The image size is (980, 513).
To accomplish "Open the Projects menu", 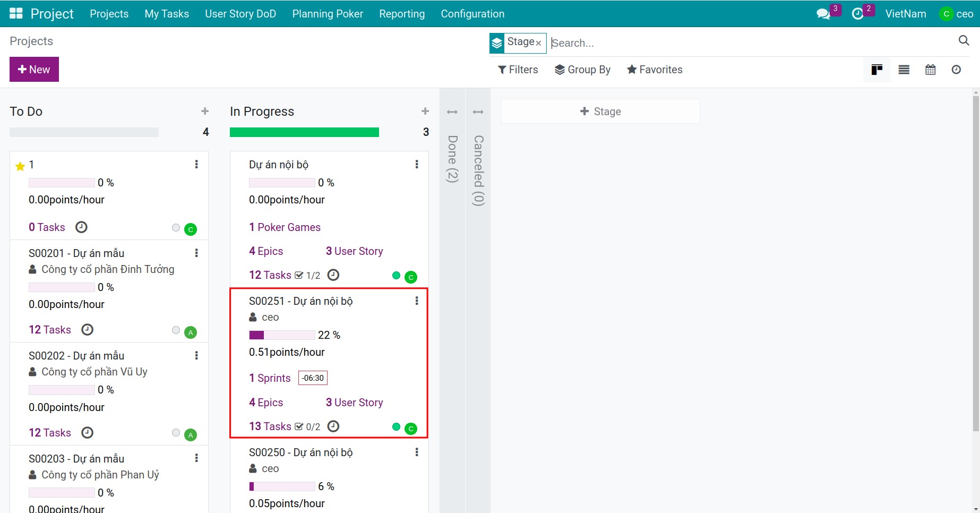I will pos(109,14).
